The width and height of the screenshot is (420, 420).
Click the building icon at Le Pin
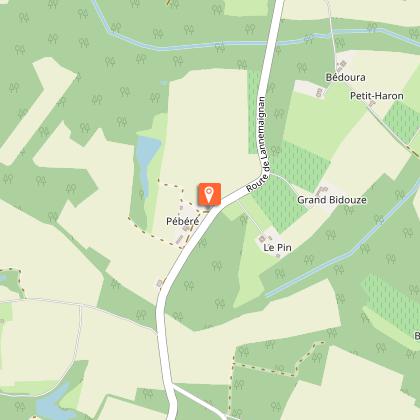(x=262, y=238)
